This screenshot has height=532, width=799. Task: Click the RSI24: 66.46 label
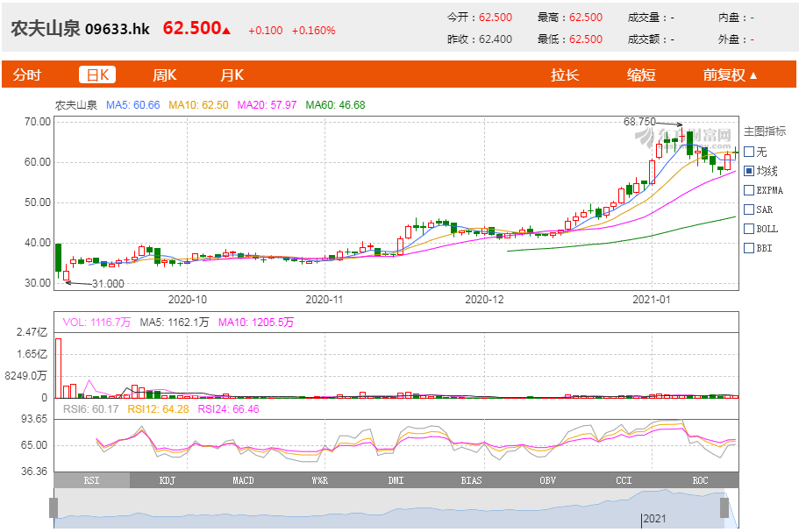(x=228, y=408)
